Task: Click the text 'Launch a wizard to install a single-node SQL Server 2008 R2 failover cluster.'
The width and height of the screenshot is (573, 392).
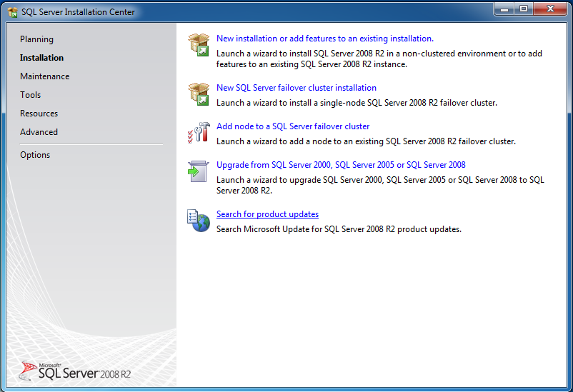Action: pos(357,103)
